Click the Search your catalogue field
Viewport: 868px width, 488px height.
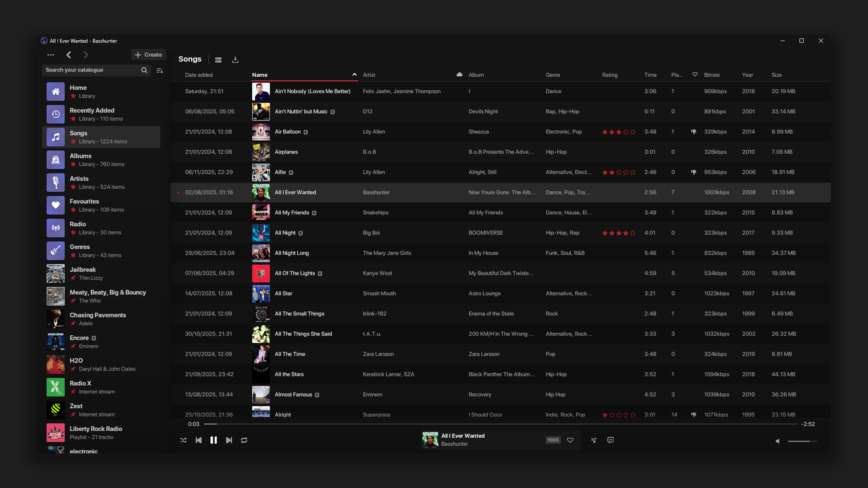coord(91,70)
